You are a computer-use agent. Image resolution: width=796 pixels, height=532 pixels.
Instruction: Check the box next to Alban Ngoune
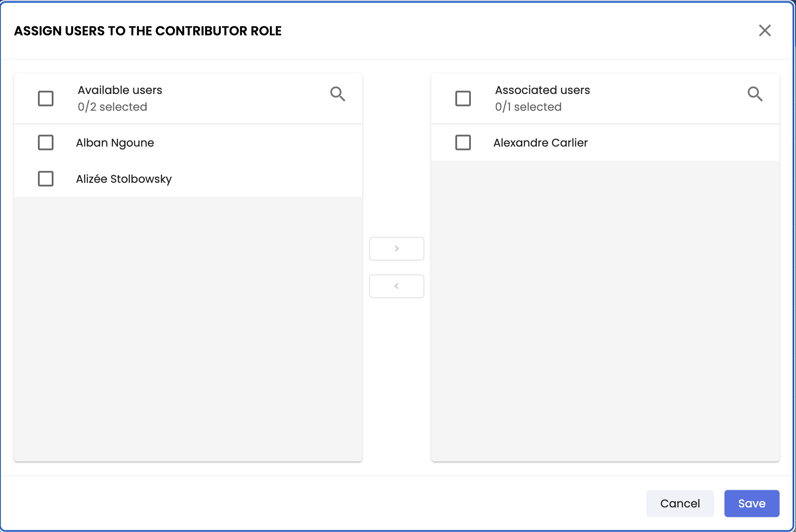pos(46,143)
